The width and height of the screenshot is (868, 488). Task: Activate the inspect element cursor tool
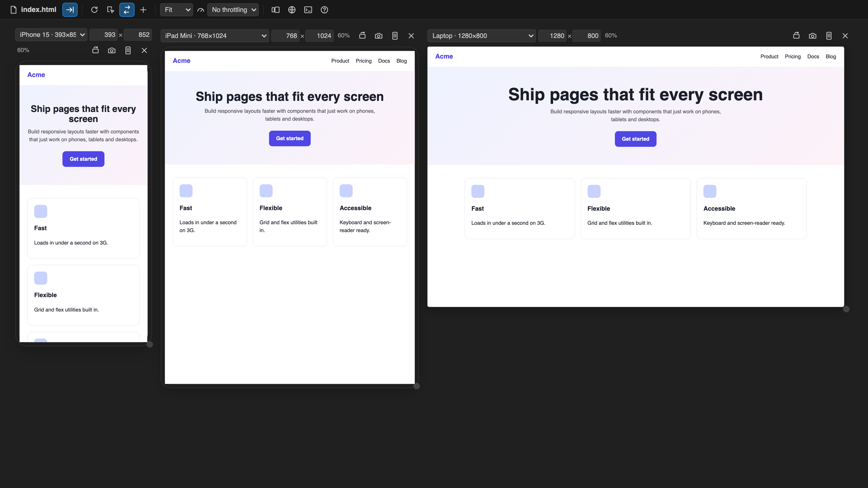(x=110, y=10)
